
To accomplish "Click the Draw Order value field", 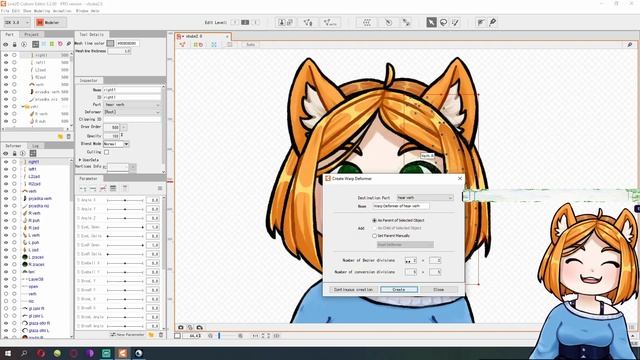I will point(111,127).
